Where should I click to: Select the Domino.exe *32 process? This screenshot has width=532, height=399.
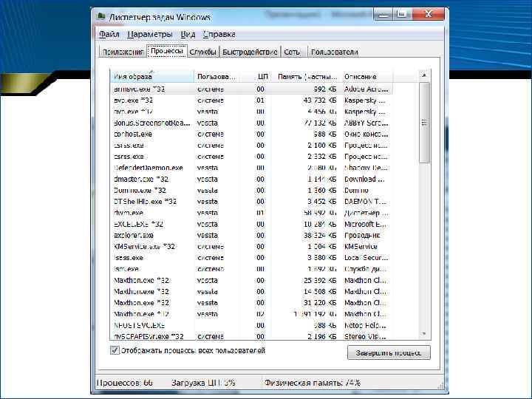tap(251, 191)
